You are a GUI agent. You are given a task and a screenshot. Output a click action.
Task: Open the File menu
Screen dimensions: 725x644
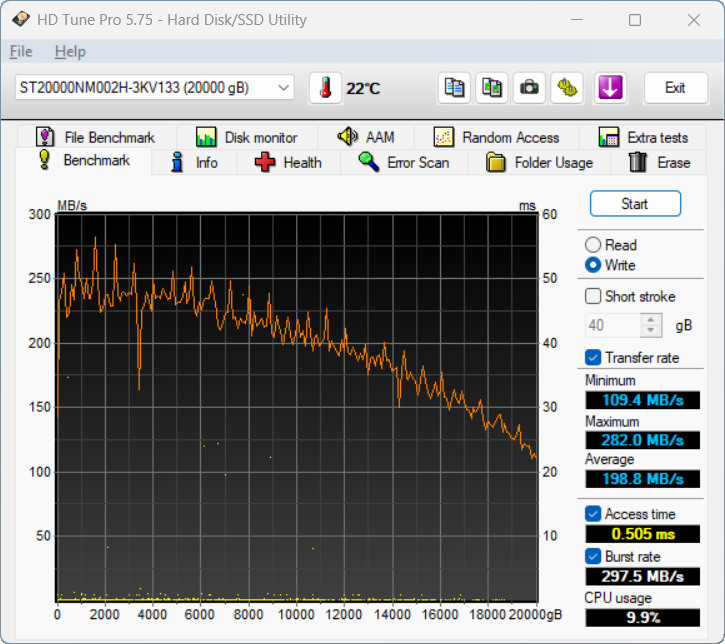pyautogui.click(x=21, y=51)
